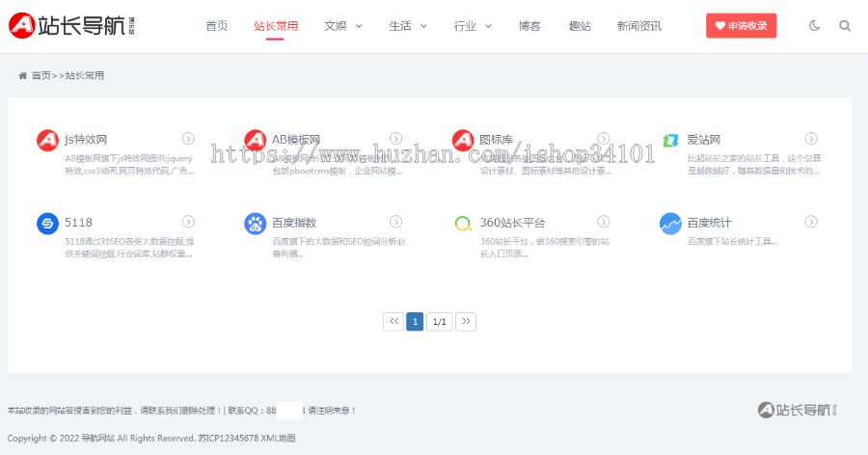The width and height of the screenshot is (868, 455).
Task: Click the 图标库 site logo icon
Action: pos(463,140)
